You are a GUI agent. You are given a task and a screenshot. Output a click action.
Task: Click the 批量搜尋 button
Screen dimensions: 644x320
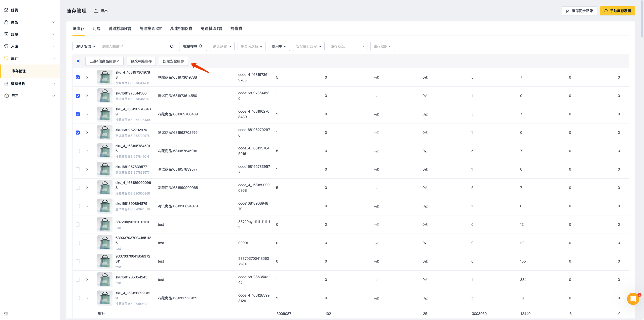tap(193, 46)
